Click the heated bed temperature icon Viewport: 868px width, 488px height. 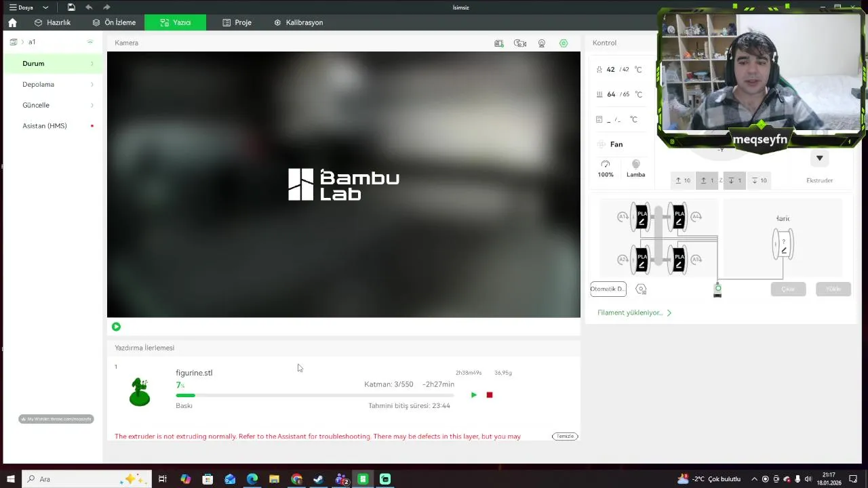click(x=599, y=95)
